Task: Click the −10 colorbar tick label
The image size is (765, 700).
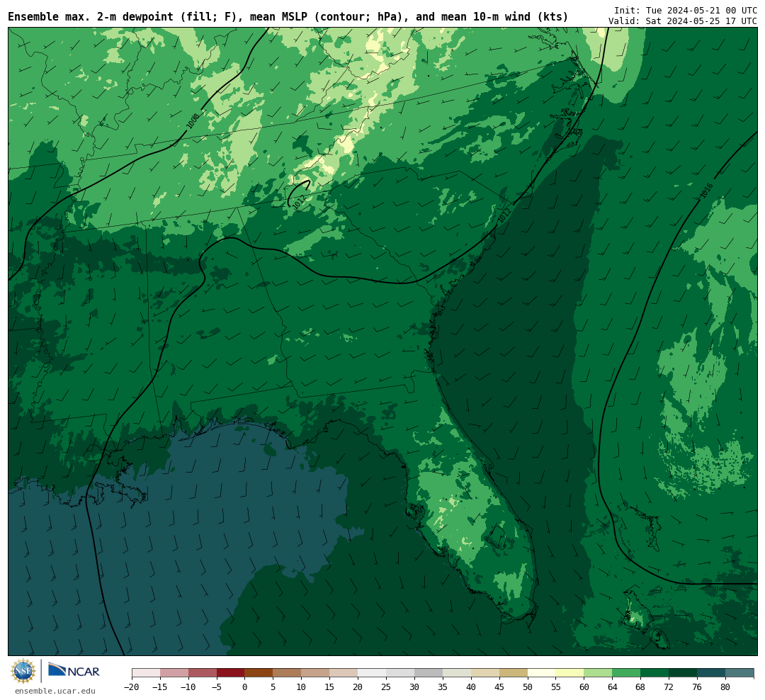Action: point(188,687)
